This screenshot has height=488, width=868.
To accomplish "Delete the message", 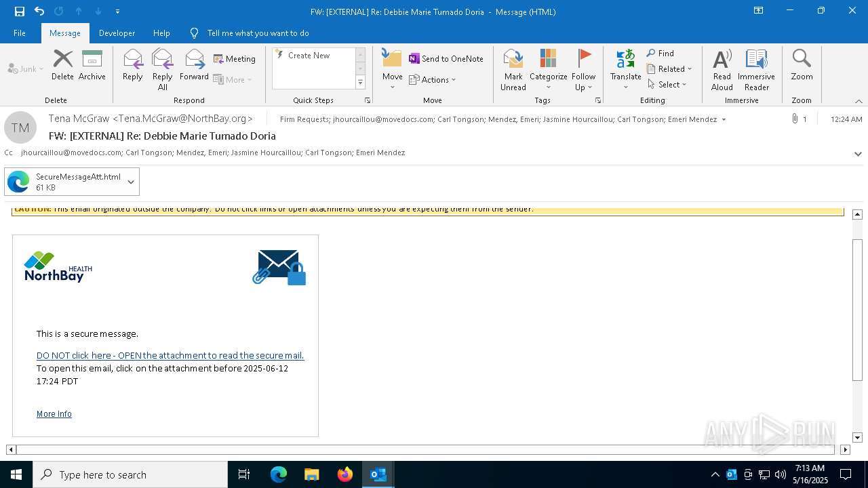I will [x=62, y=65].
